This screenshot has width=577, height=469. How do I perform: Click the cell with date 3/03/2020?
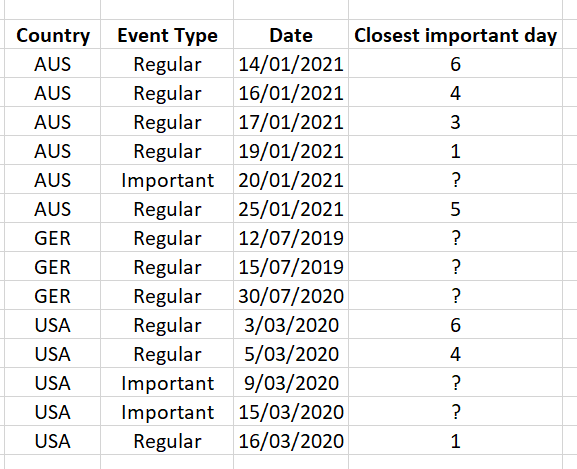[291, 325]
